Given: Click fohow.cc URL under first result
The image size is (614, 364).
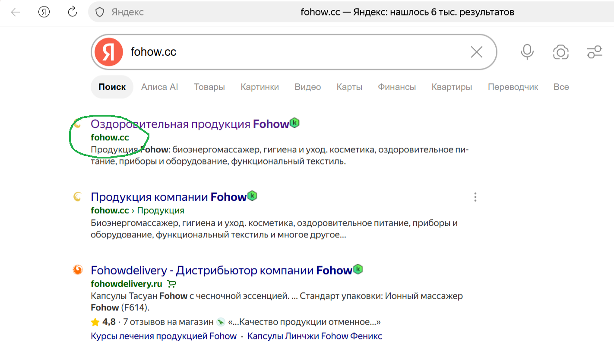Looking at the screenshot, I should pos(110,137).
